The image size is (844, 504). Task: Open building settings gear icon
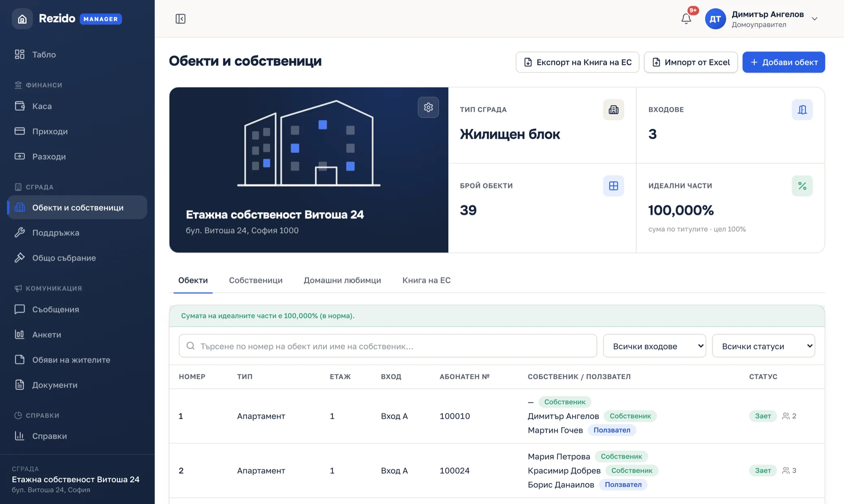(428, 107)
